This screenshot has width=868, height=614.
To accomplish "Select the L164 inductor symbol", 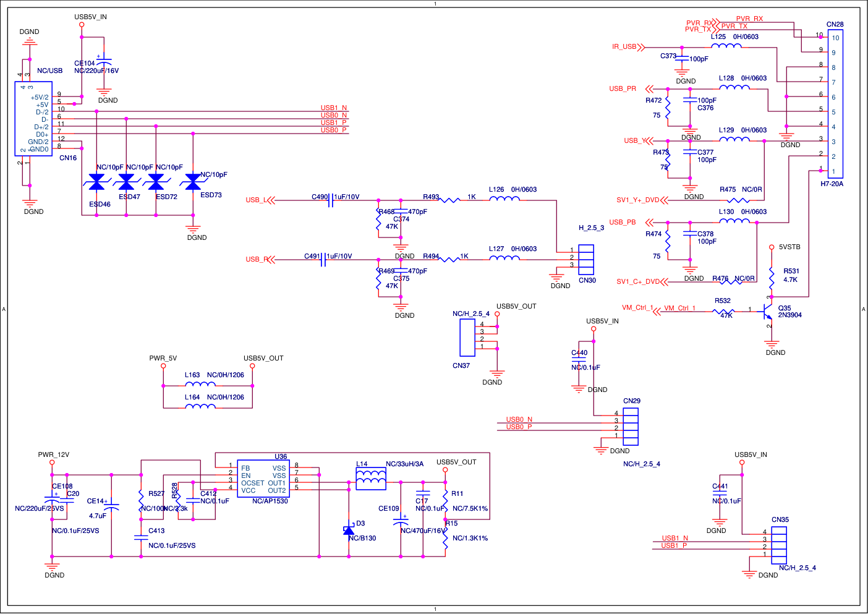I will (200, 406).
